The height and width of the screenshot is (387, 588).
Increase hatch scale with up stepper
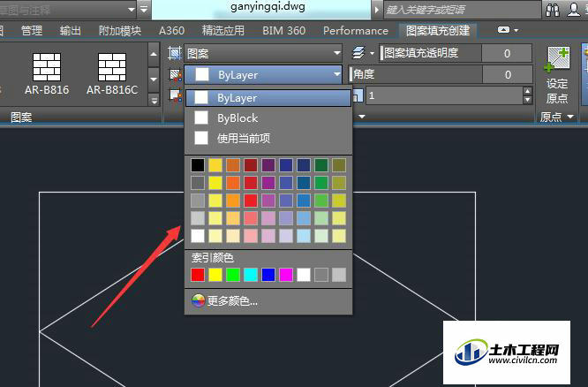point(528,91)
